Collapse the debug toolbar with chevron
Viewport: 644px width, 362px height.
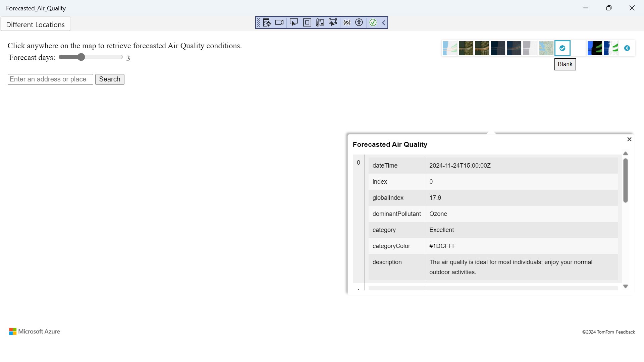383,23
